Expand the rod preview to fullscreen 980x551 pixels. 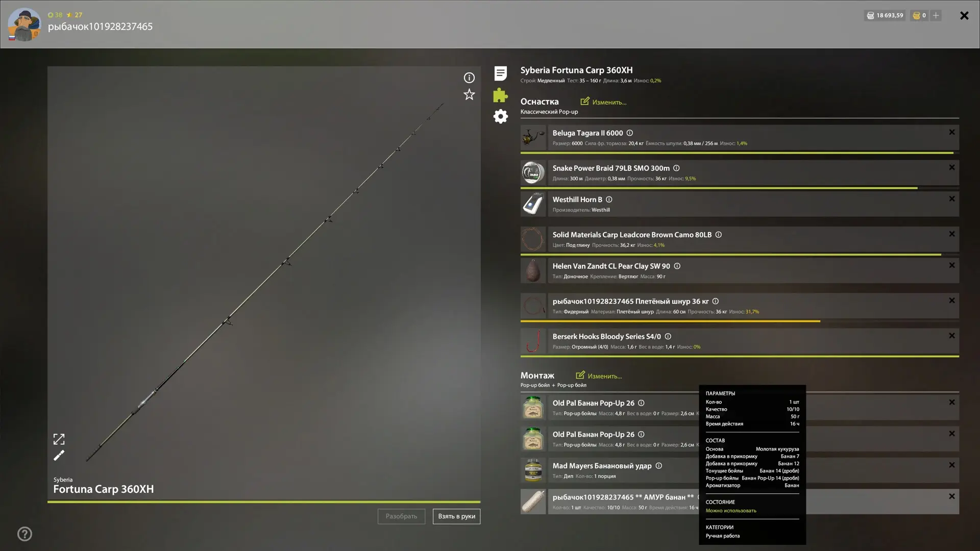click(59, 439)
